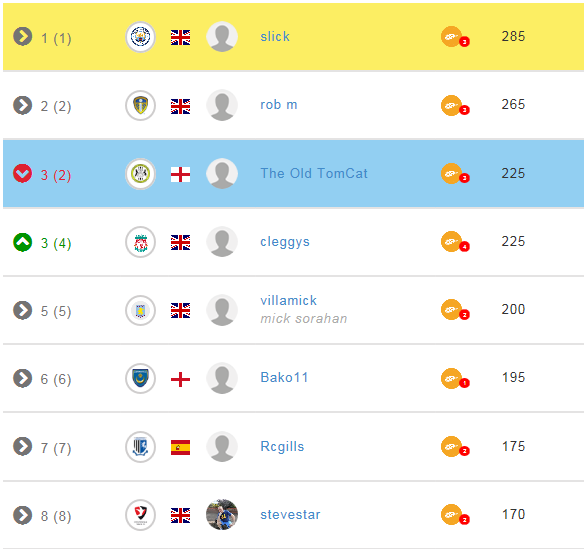The width and height of the screenshot is (584, 549).
Task: Click orange badge in cleggys row
Action: tap(455, 242)
